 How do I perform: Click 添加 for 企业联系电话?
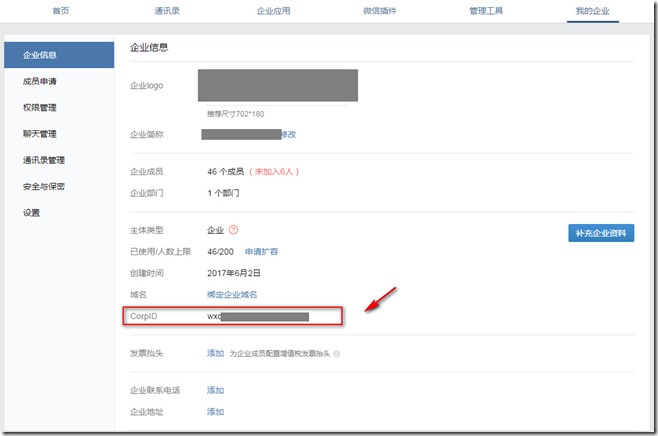pyautogui.click(x=215, y=390)
